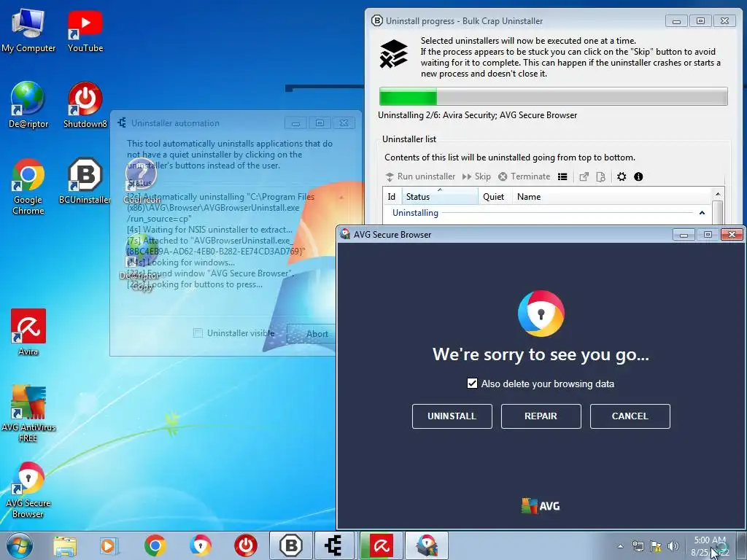The width and height of the screenshot is (747, 560).
Task: Open the media player taskbar icon
Action: [x=109, y=545]
